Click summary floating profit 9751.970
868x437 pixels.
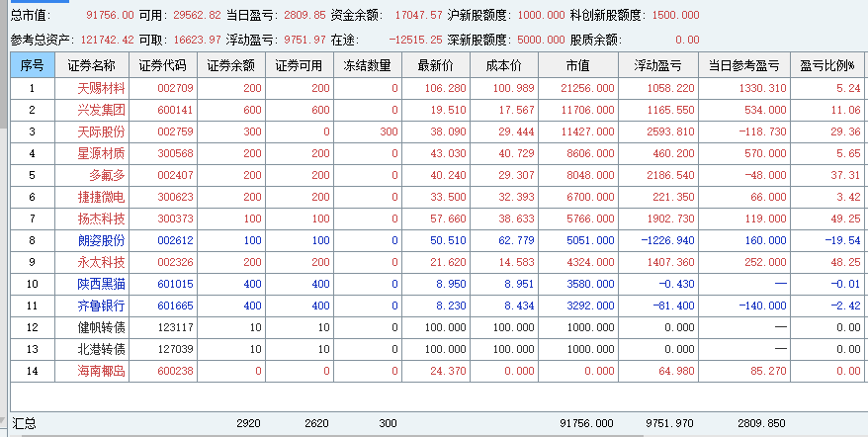tap(670, 424)
